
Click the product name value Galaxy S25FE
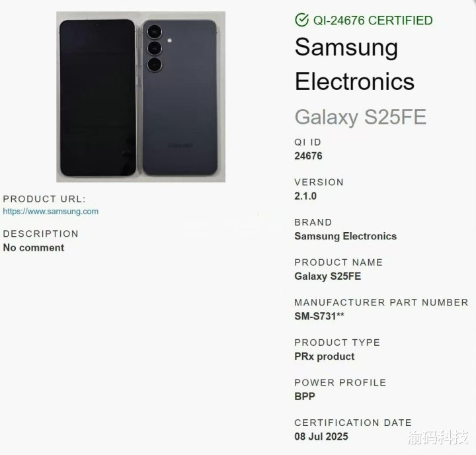click(327, 276)
